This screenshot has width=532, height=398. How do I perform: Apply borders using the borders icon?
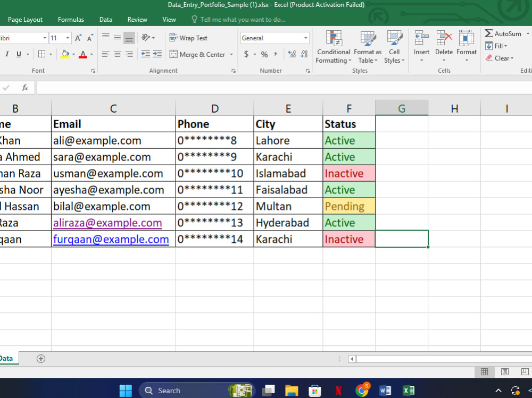coord(41,54)
